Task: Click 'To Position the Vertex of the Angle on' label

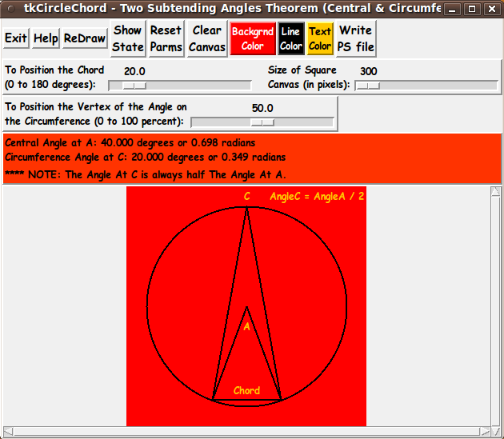Action: point(96,106)
